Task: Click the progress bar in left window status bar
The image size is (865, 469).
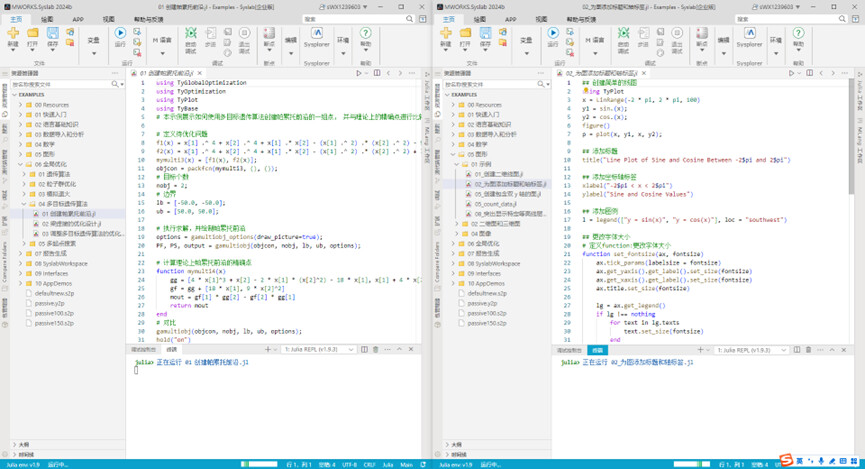Action: 259,465
